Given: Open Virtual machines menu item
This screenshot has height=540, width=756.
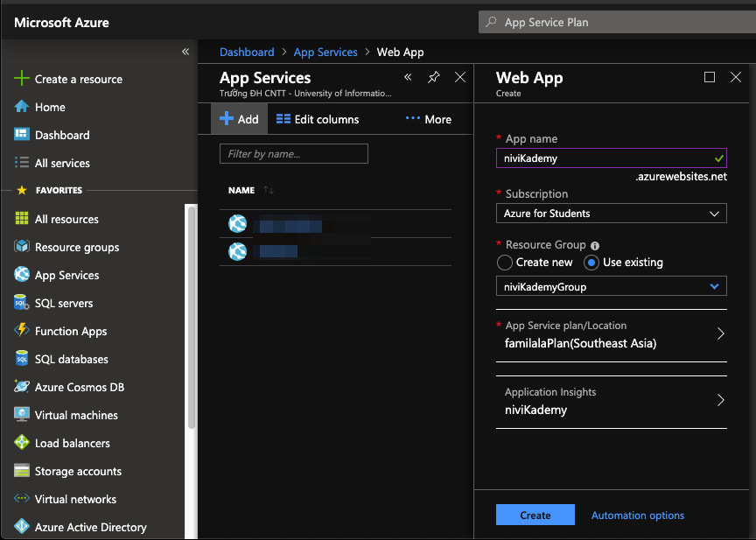Looking at the screenshot, I should coord(76,415).
